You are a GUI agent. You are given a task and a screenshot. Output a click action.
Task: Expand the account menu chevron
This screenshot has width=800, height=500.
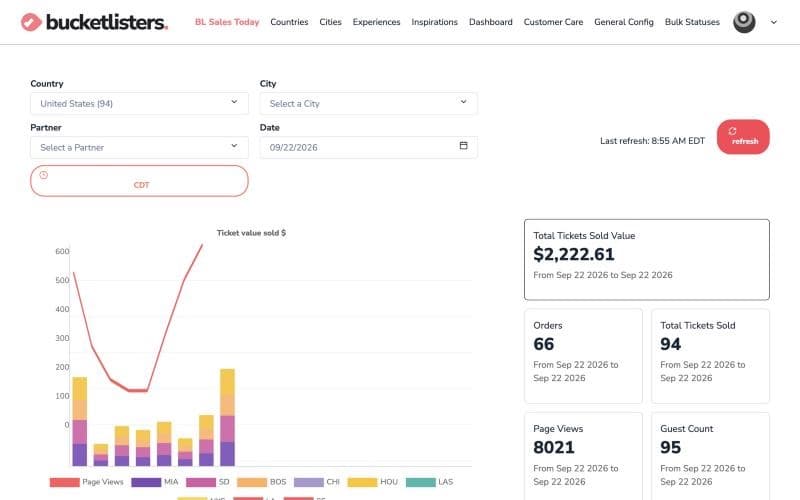773,22
